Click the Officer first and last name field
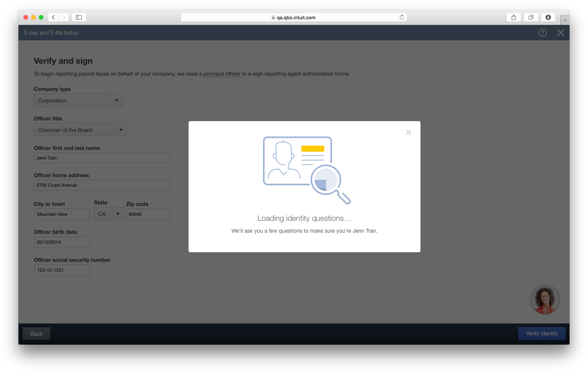The image size is (588, 373). coord(102,158)
